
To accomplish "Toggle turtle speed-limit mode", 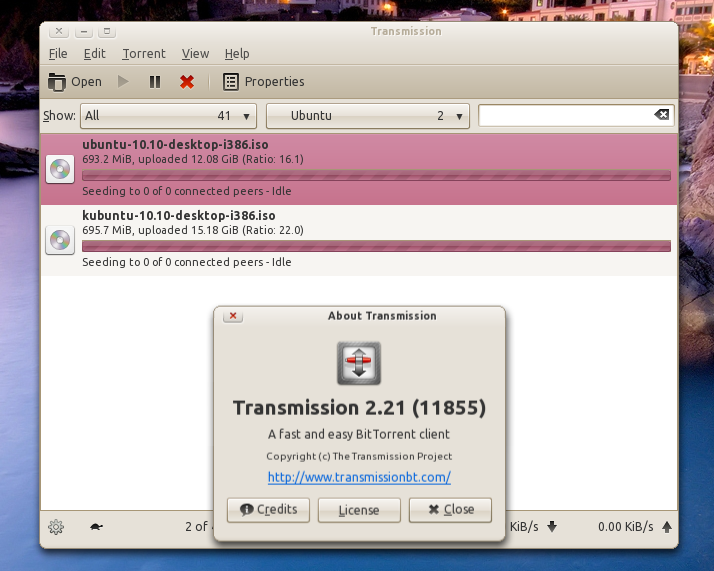I will tap(96, 527).
